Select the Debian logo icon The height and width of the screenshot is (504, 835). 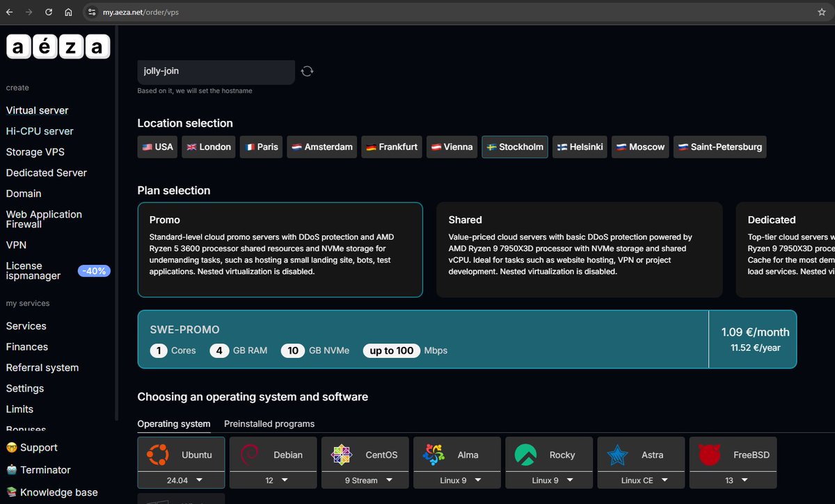pos(248,455)
